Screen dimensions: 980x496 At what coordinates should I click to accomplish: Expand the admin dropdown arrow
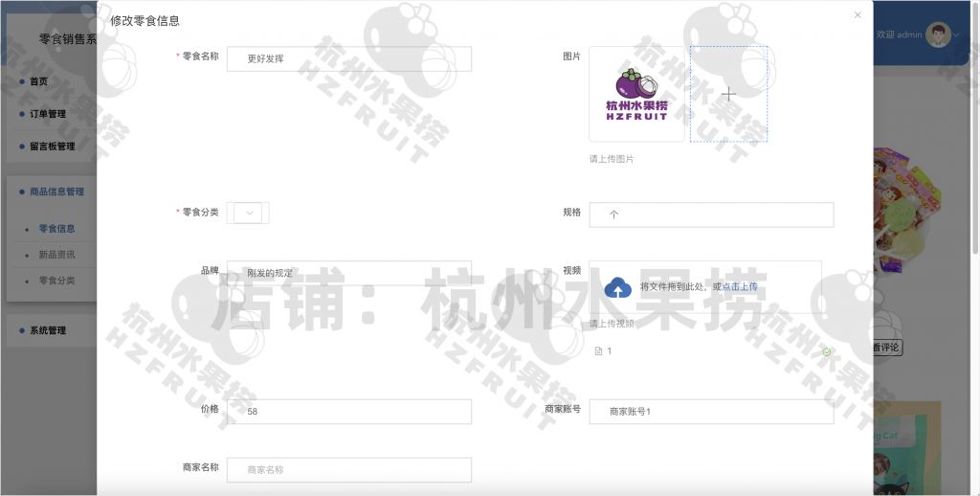tap(956, 35)
